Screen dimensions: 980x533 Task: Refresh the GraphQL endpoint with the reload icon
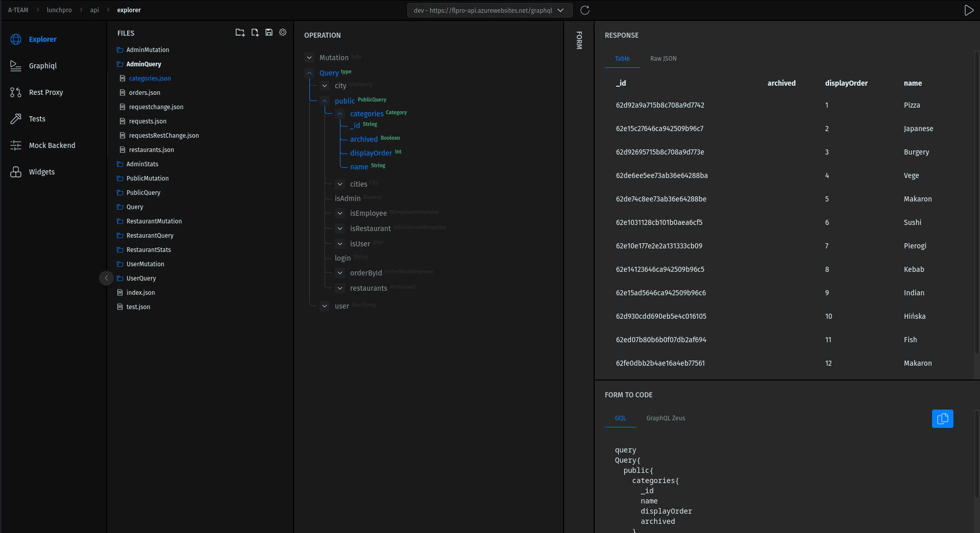585,10
